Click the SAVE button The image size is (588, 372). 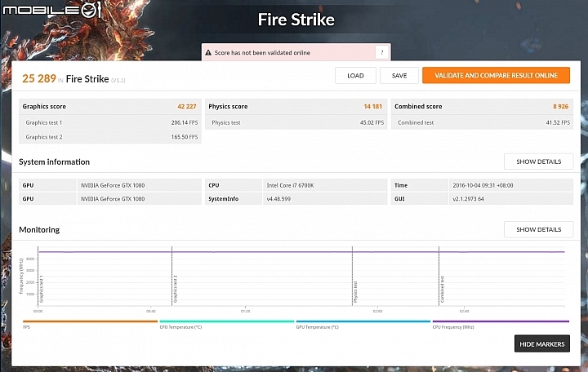coord(399,76)
